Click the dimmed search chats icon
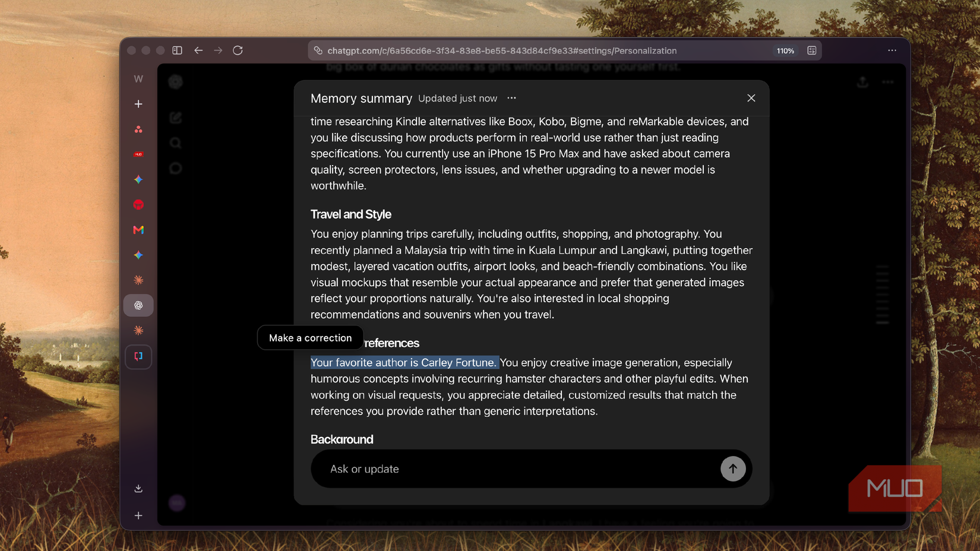This screenshot has height=551, width=980. [175, 142]
